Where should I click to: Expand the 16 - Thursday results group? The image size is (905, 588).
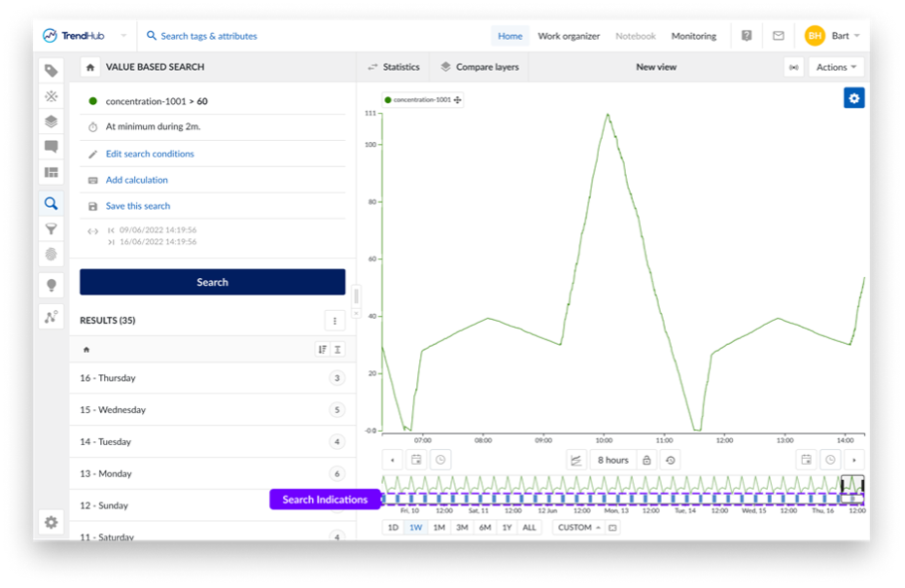click(212, 378)
